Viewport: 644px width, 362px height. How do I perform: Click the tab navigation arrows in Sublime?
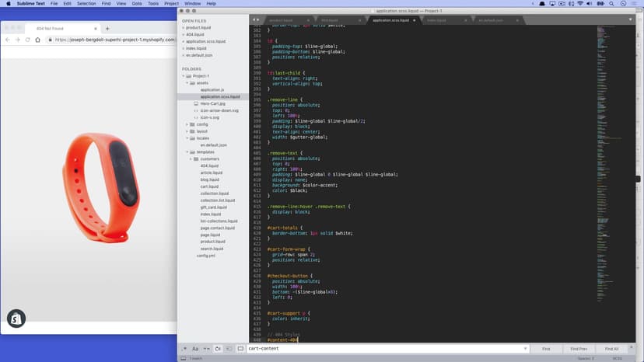(255, 19)
